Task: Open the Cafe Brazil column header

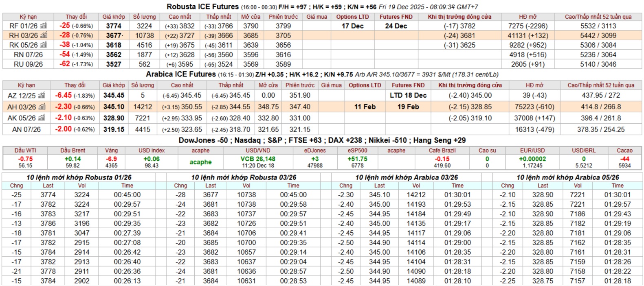Action: coord(442,151)
